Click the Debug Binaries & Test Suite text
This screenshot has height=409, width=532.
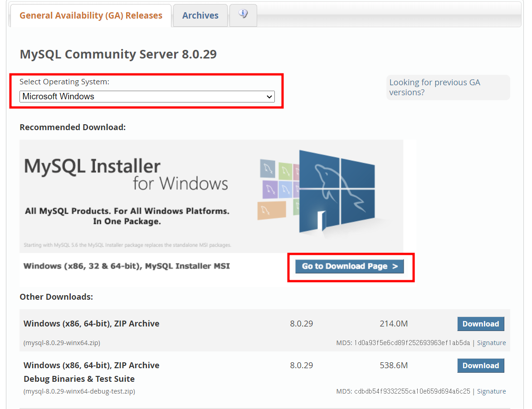[79, 379]
